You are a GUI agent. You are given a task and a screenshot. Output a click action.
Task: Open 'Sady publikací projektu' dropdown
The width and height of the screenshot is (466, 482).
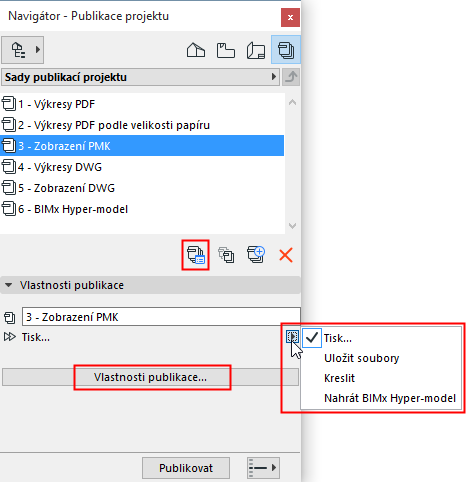pos(140,77)
